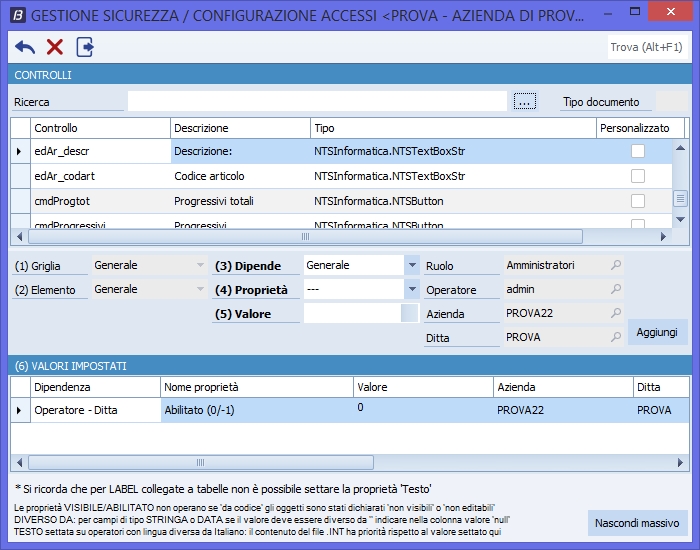Viewport: 700px width, 550px height.
Task: Toggle Personalizzato checkbox for edAr_descr row
Action: coord(637,151)
